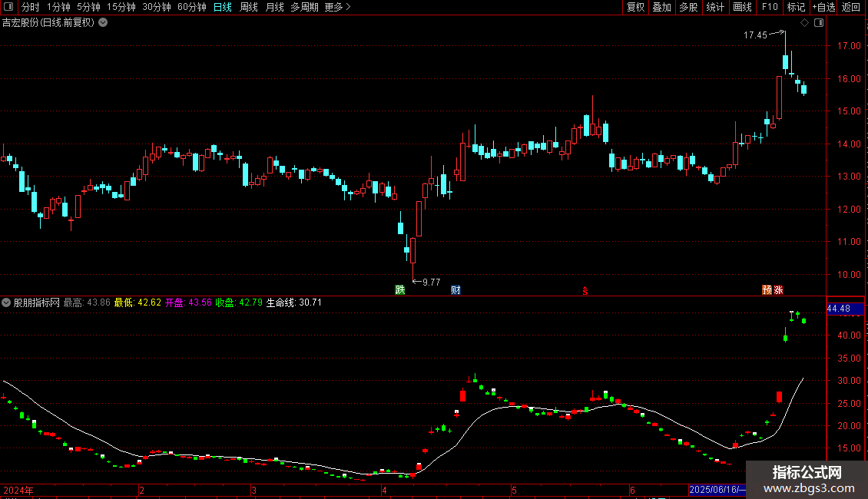
Task: Click the 统计 statistics button
Action: point(715,7)
